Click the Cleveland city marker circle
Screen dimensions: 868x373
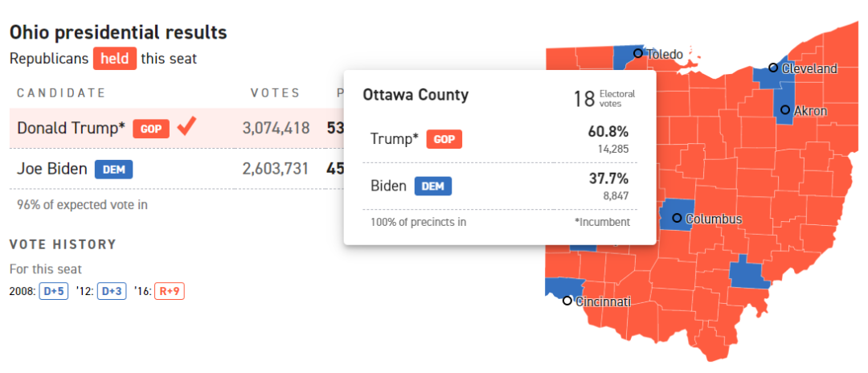(772, 68)
